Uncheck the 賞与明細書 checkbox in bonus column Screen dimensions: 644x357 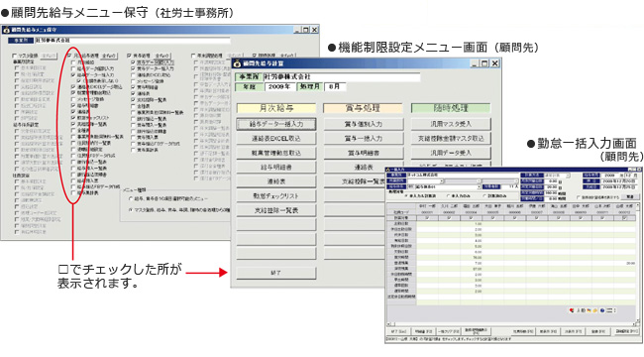point(133,87)
